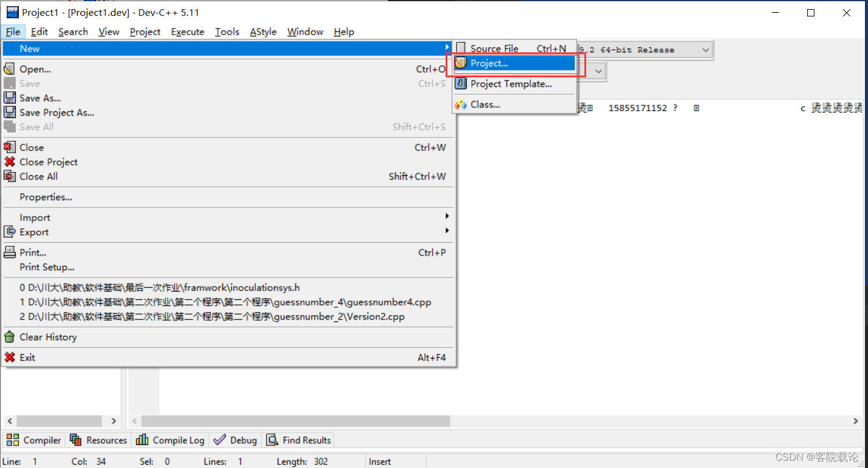This screenshot has width=868, height=468.
Task: Click the Open folder icon in File menu
Action: 9,69
